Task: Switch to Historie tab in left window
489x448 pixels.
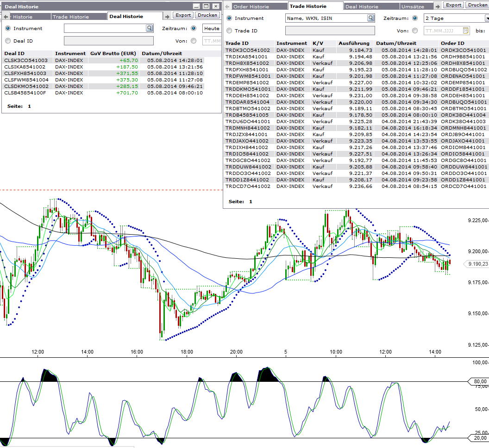Action: [x=30, y=17]
